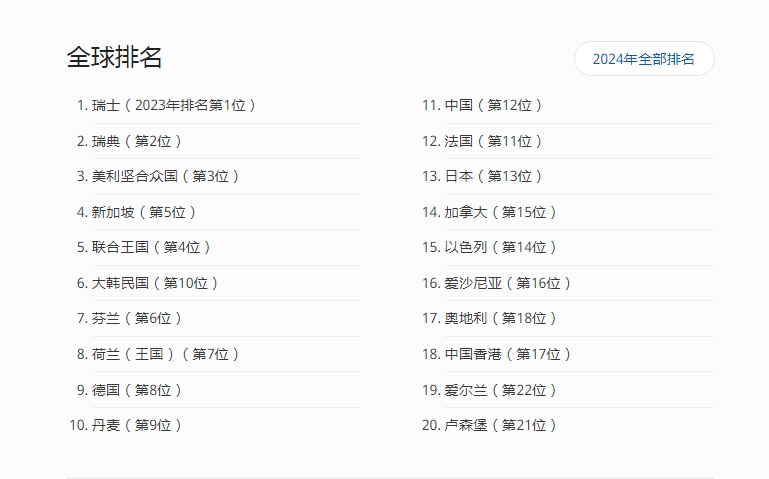Viewport: 769px width, 479px height.
Task: Open the 卢森堡 ranking entry
Action: point(501,425)
